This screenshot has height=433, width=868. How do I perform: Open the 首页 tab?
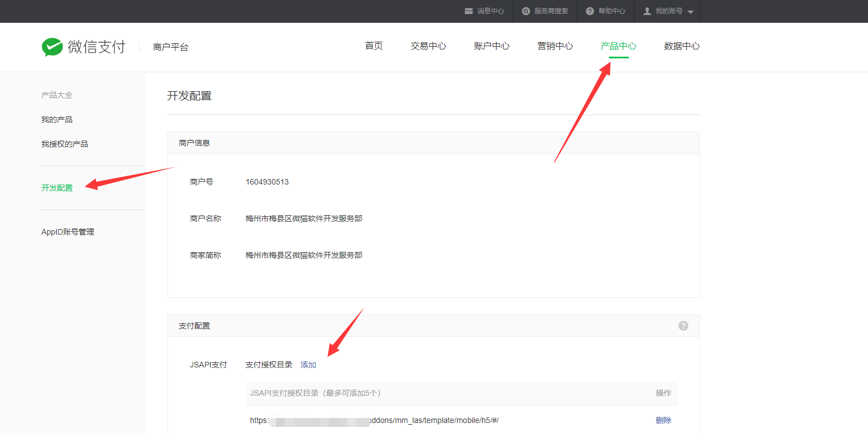[x=374, y=46]
